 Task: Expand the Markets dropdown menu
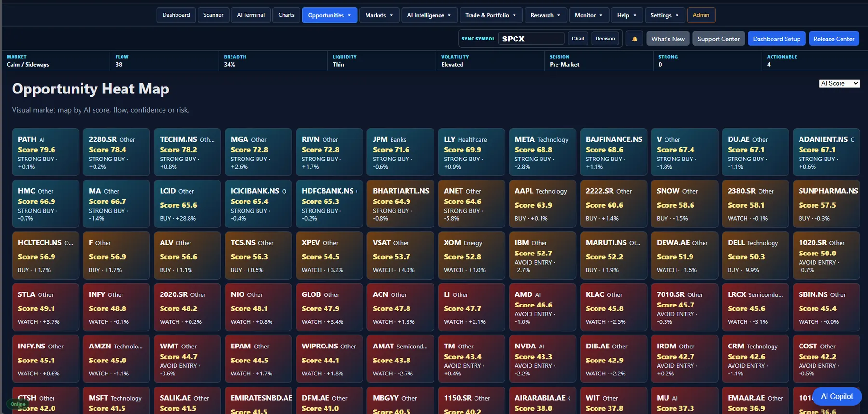click(380, 15)
